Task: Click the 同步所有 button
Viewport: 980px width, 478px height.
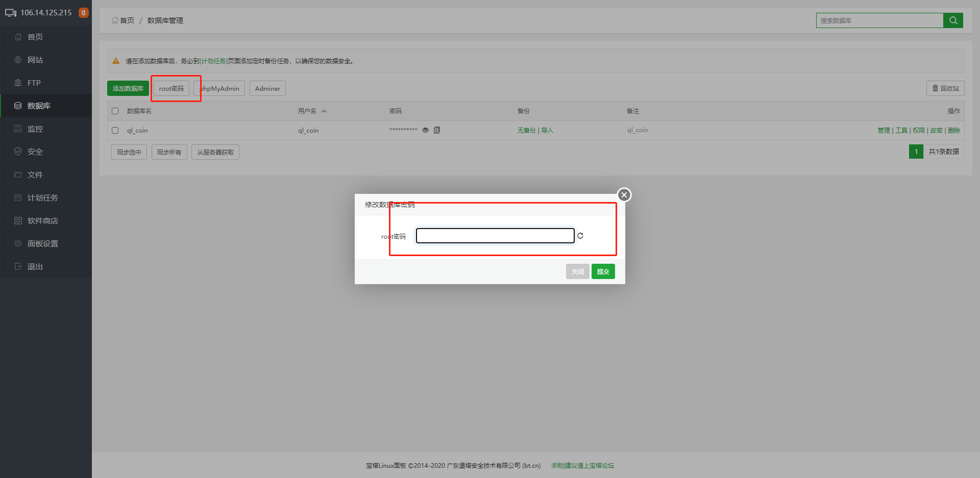Action: [x=169, y=152]
